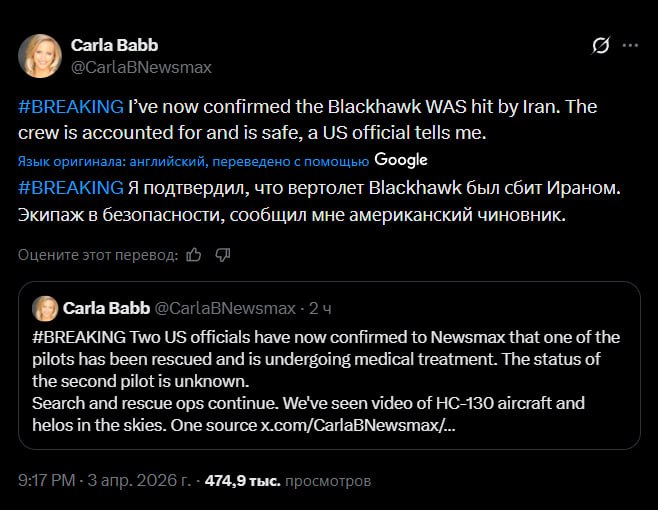Click @CarlaBNewsmax handle in quoted tweet
Image resolution: width=658 pixels, height=510 pixels.
(x=225, y=308)
